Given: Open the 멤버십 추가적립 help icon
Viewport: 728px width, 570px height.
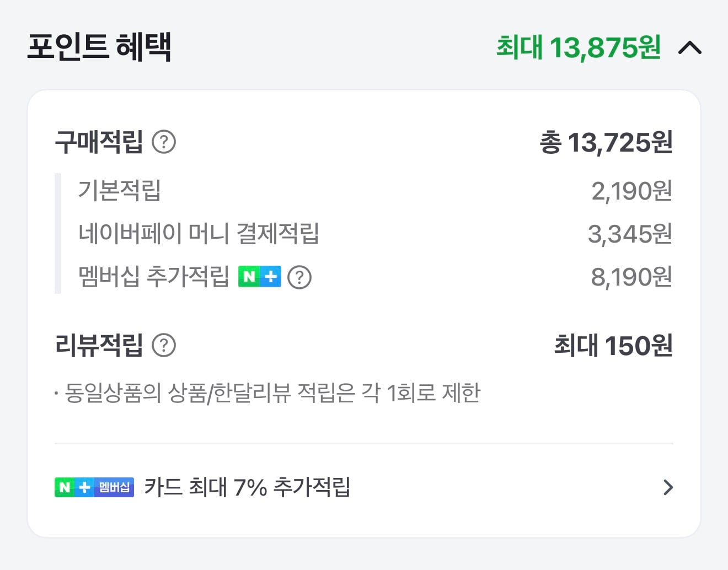Looking at the screenshot, I should coord(300,277).
